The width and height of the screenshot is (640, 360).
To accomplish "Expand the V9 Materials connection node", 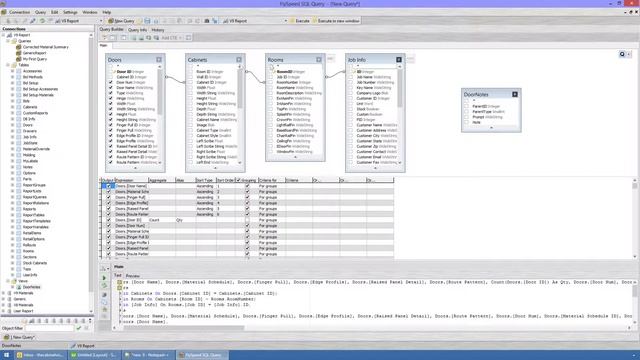I will click(4, 293).
